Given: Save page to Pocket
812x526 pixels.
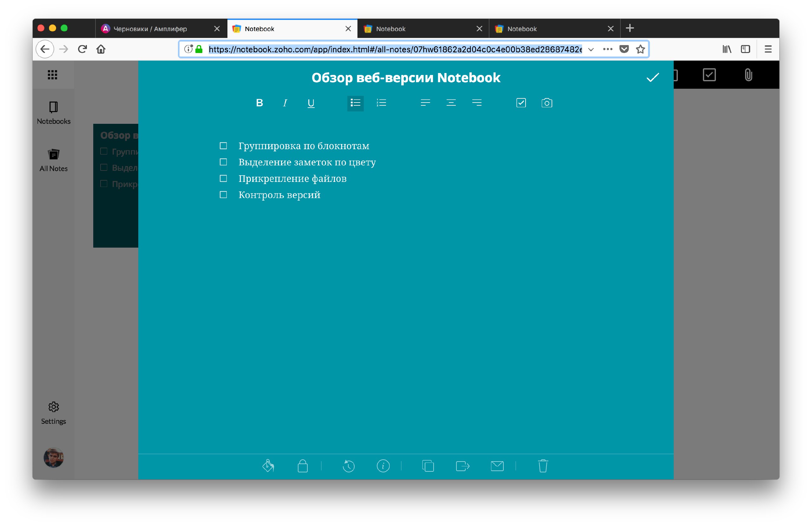Looking at the screenshot, I should [x=624, y=49].
